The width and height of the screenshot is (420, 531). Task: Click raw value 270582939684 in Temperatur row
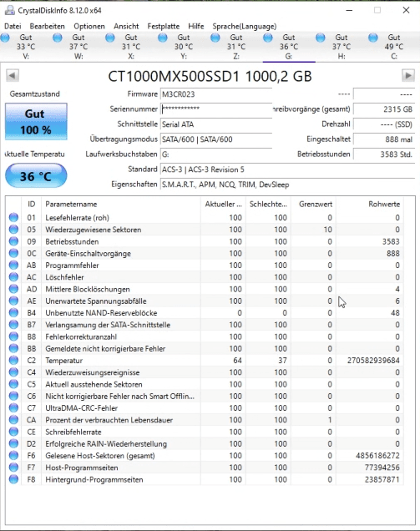(x=373, y=361)
